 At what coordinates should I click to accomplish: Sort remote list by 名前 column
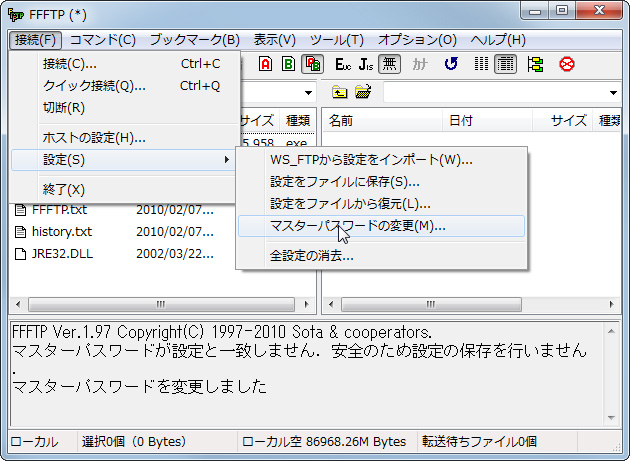(x=382, y=120)
